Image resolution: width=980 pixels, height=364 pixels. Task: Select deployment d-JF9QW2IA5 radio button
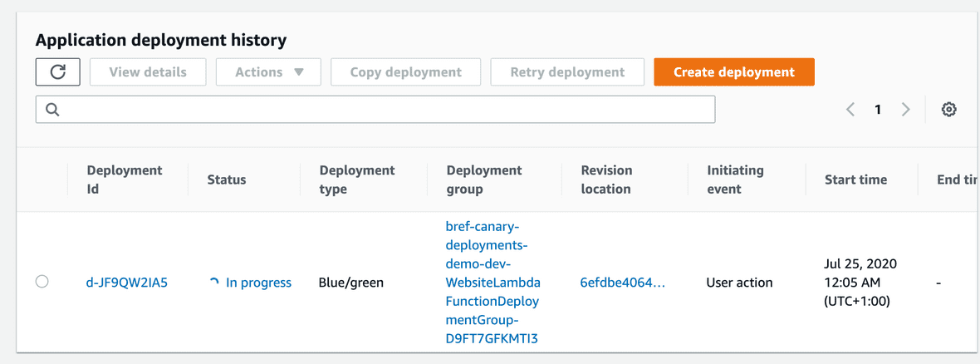42,282
